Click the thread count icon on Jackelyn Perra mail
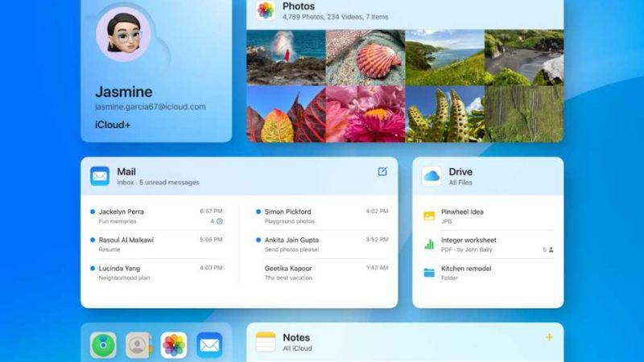644x362 pixels. click(220, 221)
